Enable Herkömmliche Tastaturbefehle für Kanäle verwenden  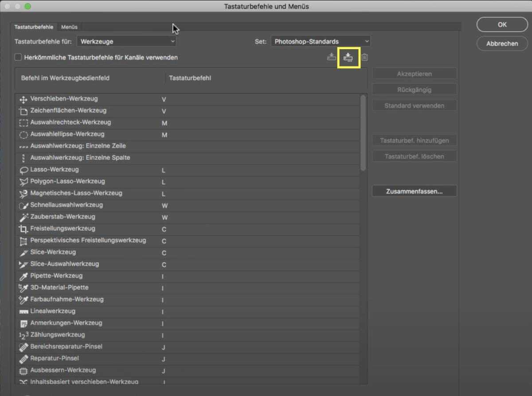pos(18,57)
